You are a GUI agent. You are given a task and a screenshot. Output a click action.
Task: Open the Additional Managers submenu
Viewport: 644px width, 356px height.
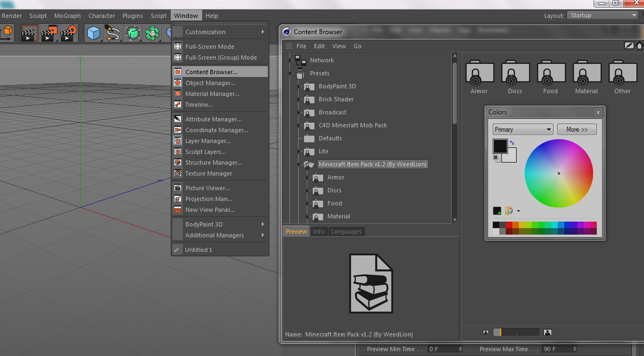[220, 235]
